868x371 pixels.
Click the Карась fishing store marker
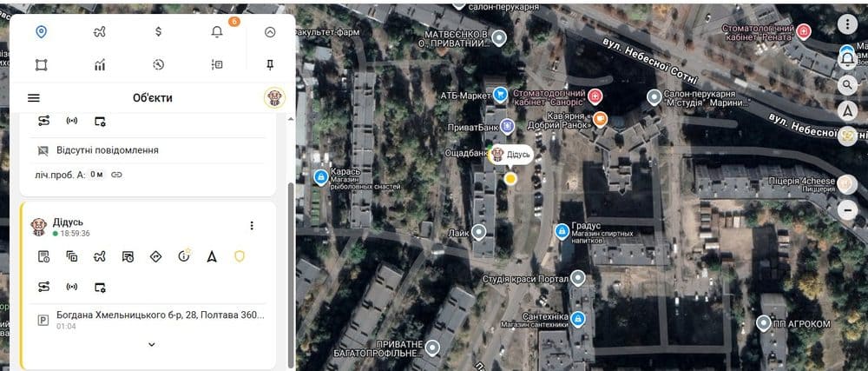(x=320, y=177)
